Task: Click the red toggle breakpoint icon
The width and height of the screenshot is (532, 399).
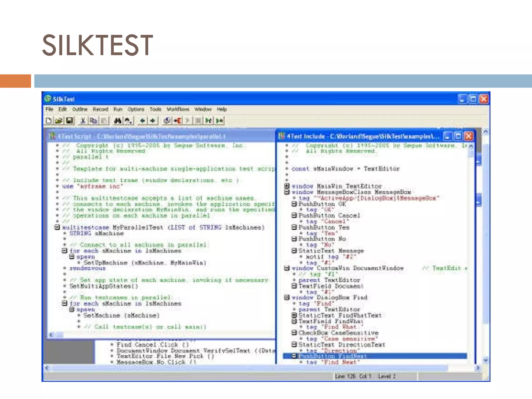Action: pyautogui.click(x=178, y=121)
